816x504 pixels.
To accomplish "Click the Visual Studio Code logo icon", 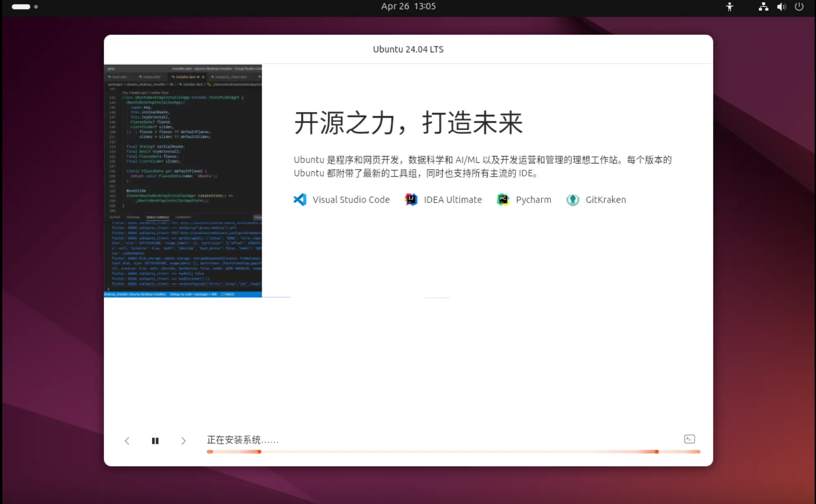I will [300, 200].
